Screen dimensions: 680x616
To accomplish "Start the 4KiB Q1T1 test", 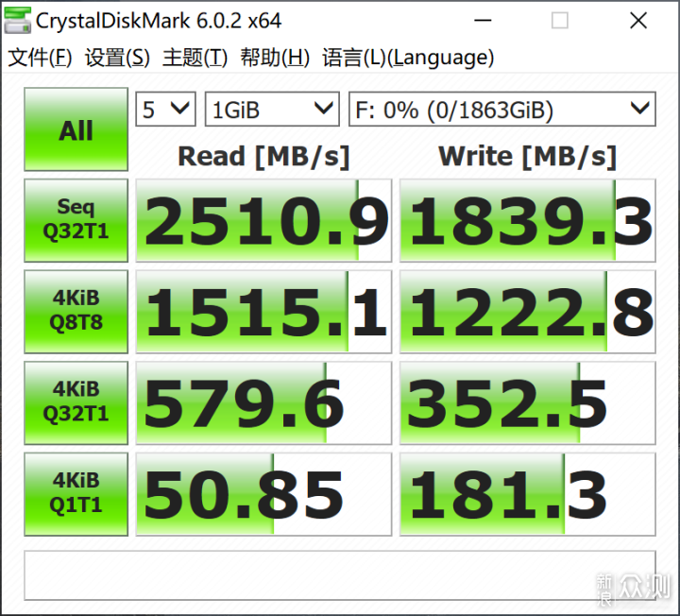I will (76, 494).
